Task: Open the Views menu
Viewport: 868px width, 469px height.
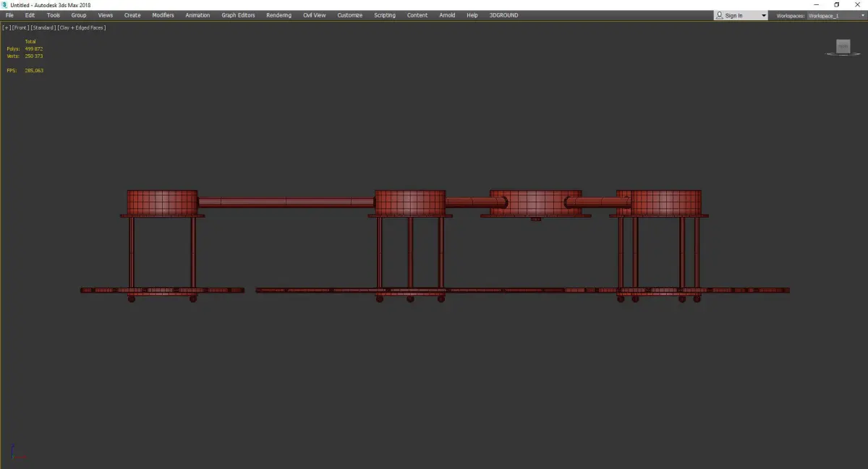Action: tap(106, 15)
